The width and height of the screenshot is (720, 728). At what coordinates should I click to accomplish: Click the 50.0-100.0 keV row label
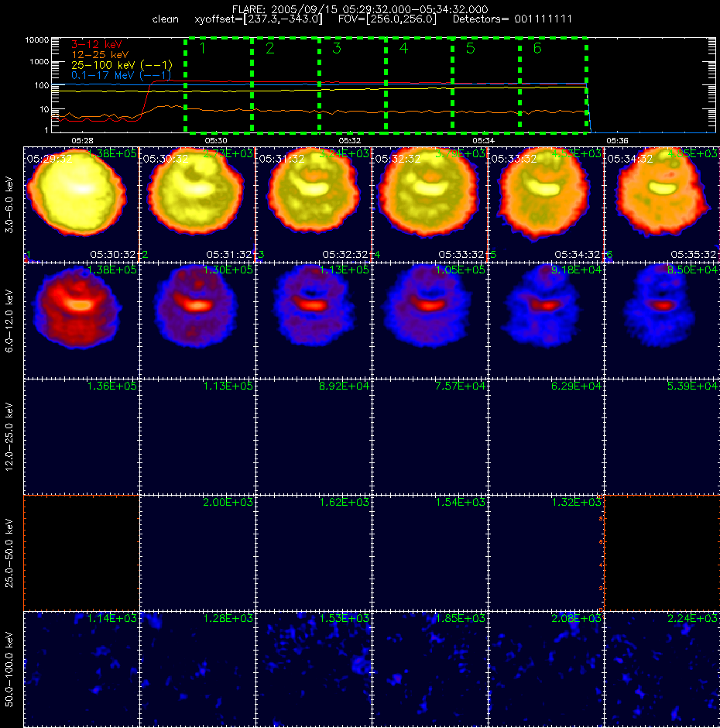(x=9, y=669)
